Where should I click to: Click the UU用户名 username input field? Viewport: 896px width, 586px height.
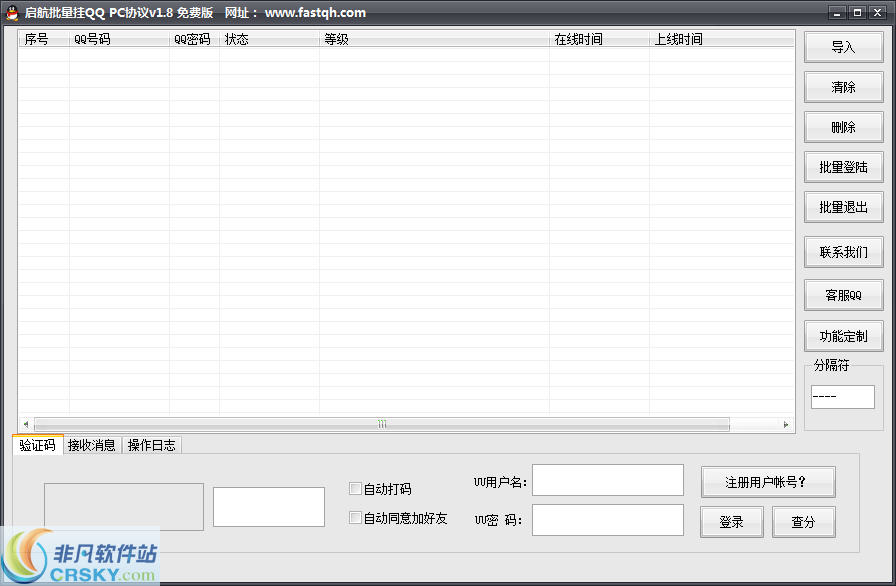coord(607,480)
